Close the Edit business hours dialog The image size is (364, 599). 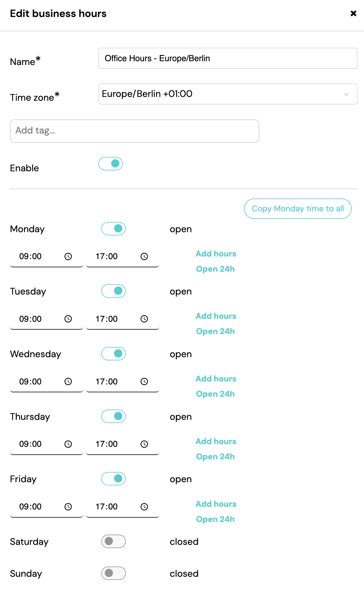[x=353, y=13]
